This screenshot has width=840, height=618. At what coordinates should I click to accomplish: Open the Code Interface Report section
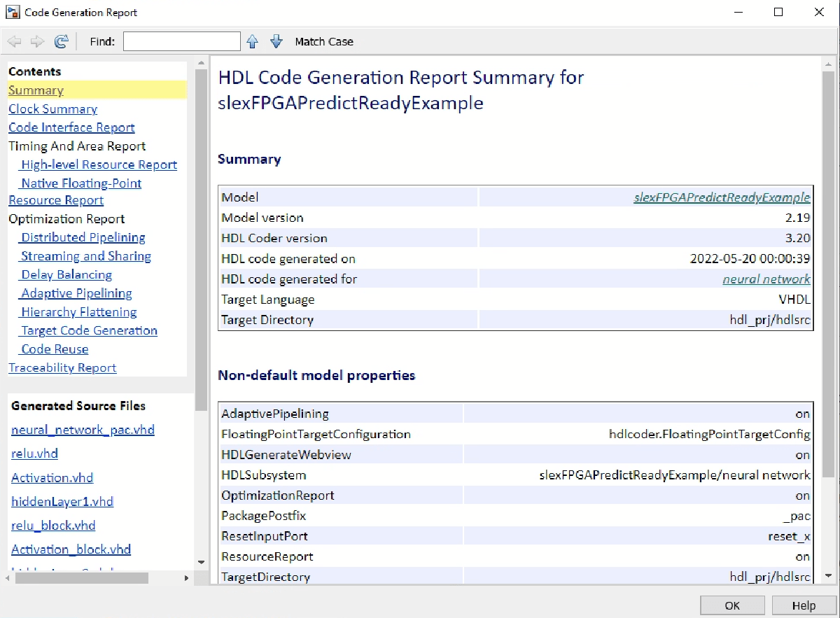(71, 127)
